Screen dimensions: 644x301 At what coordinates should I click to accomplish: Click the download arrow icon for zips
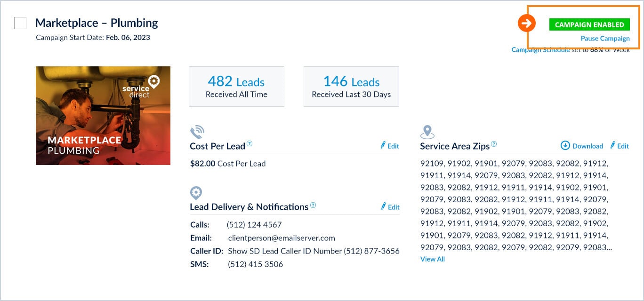pyautogui.click(x=565, y=146)
